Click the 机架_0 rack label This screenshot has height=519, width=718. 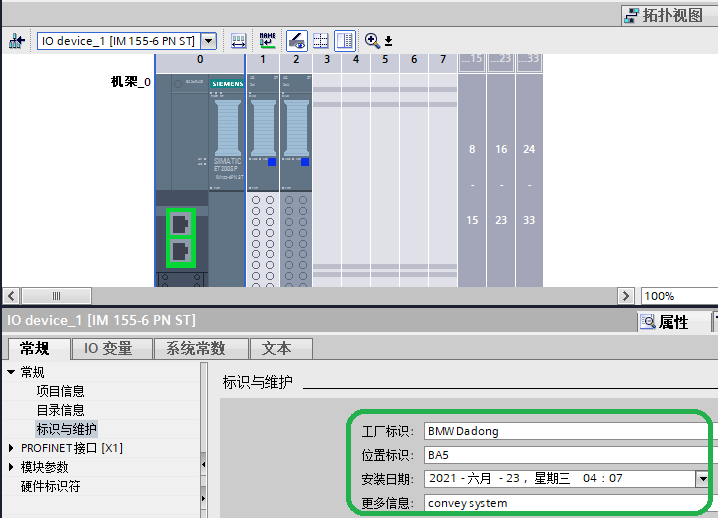pyautogui.click(x=131, y=82)
